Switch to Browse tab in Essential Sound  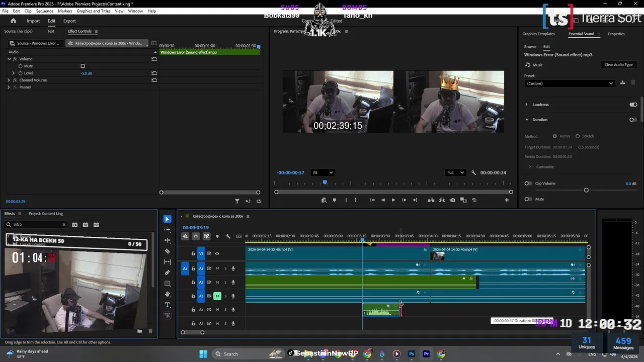coord(530,47)
